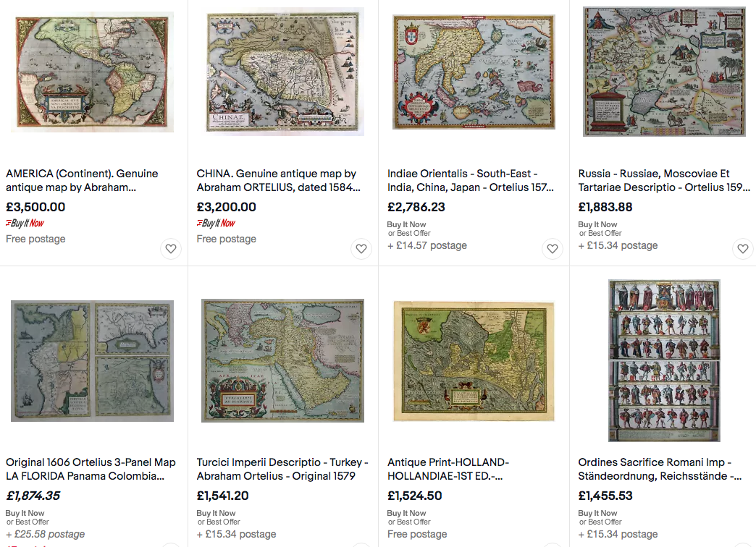
Task: View the CHINA map image
Action: (283, 72)
